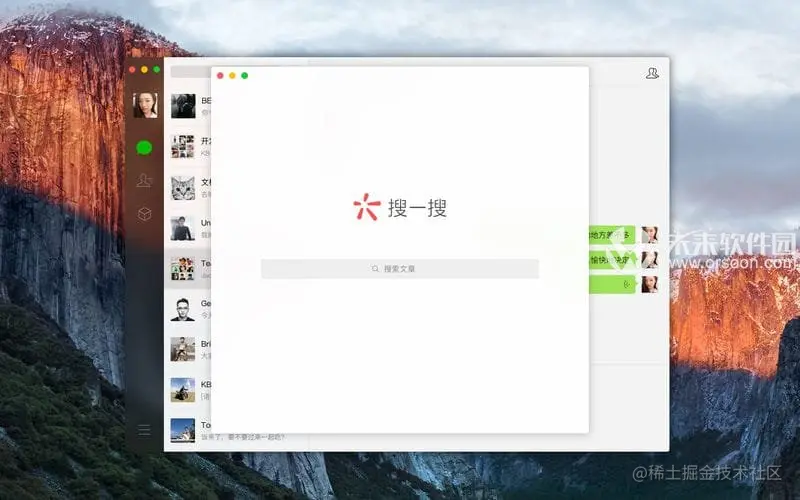
Task: Click the second green message bubble
Action: [612, 260]
